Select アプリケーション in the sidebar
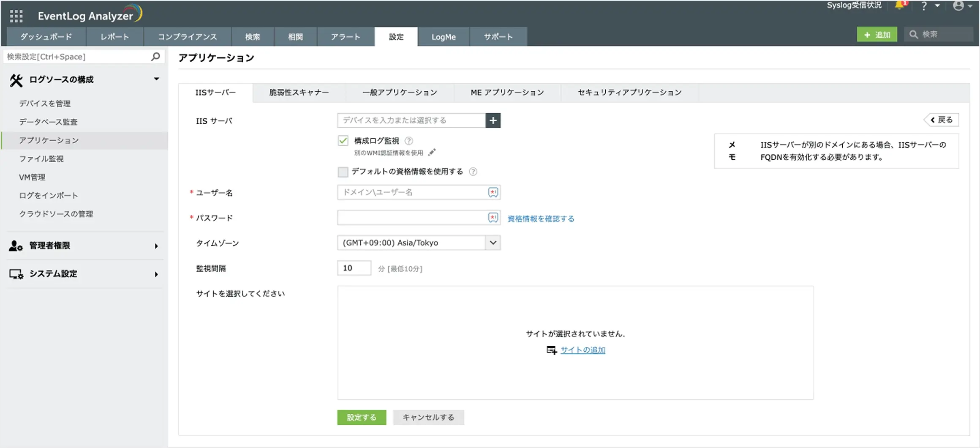Image resolution: width=980 pixels, height=448 pixels. [x=85, y=140]
